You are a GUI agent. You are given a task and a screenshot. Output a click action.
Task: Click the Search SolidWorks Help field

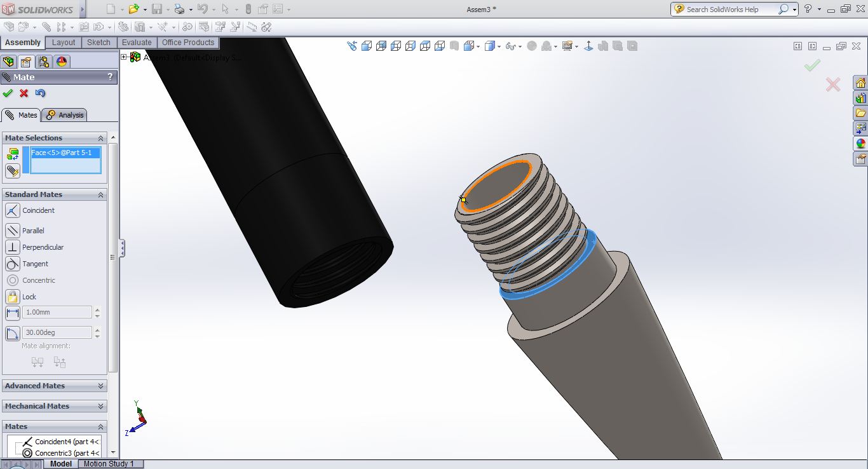[731, 10]
